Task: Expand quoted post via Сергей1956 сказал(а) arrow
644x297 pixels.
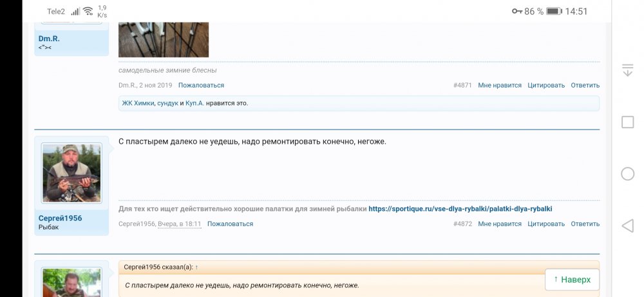Action: pyautogui.click(x=196, y=267)
